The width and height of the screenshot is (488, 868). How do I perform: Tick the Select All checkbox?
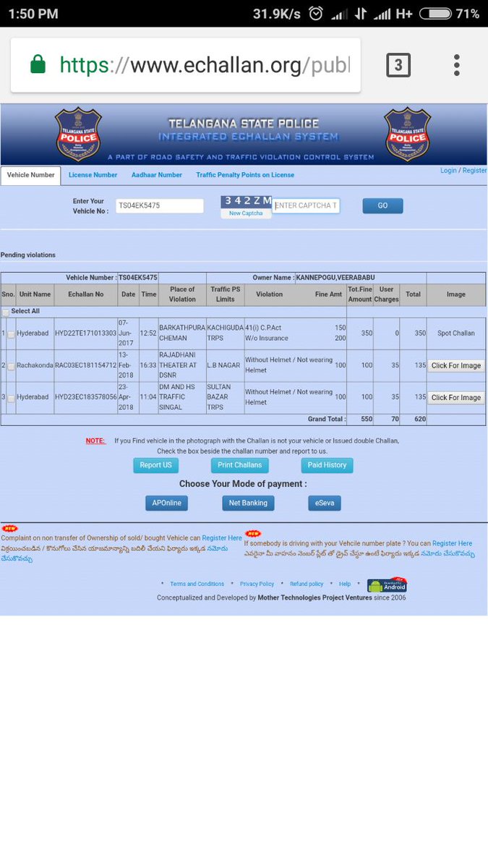(6, 312)
